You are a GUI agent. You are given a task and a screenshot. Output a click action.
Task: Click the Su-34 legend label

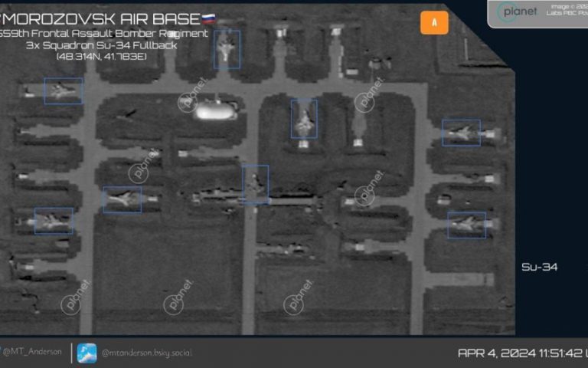point(539,267)
